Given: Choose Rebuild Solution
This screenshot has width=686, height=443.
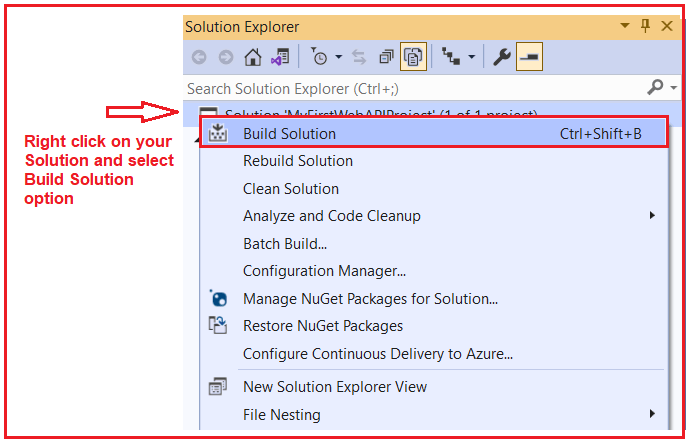Looking at the screenshot, I should [x=434, y=161].
